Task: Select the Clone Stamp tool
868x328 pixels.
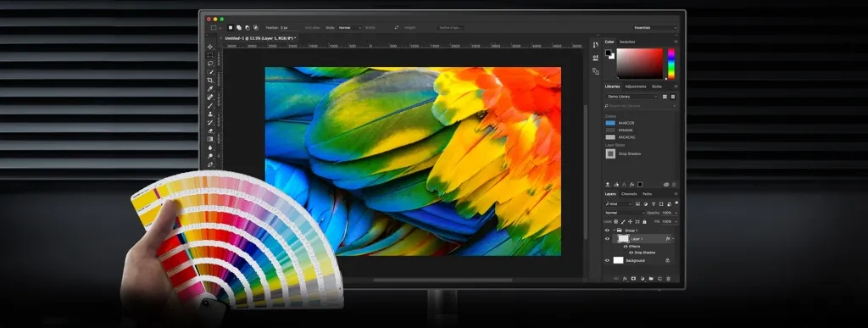Action: pyautogui.click(x=210, y=114)
